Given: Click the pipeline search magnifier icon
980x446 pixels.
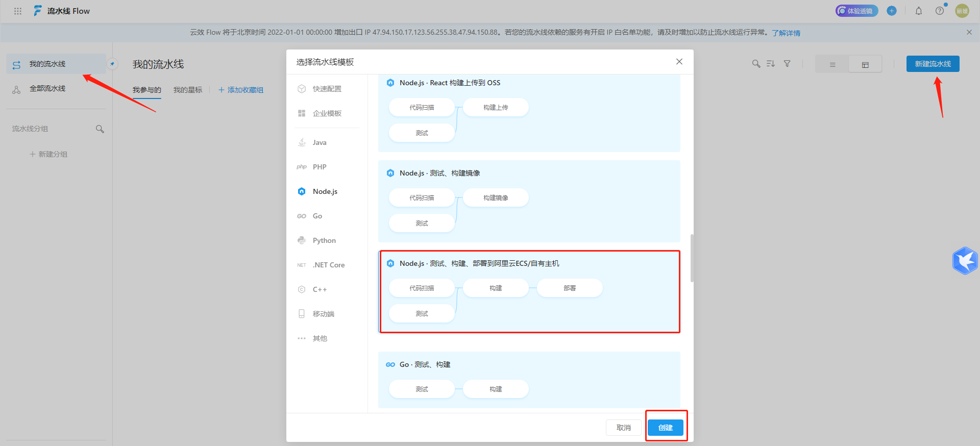Looking at the screenshot, I should pos(756,64).
